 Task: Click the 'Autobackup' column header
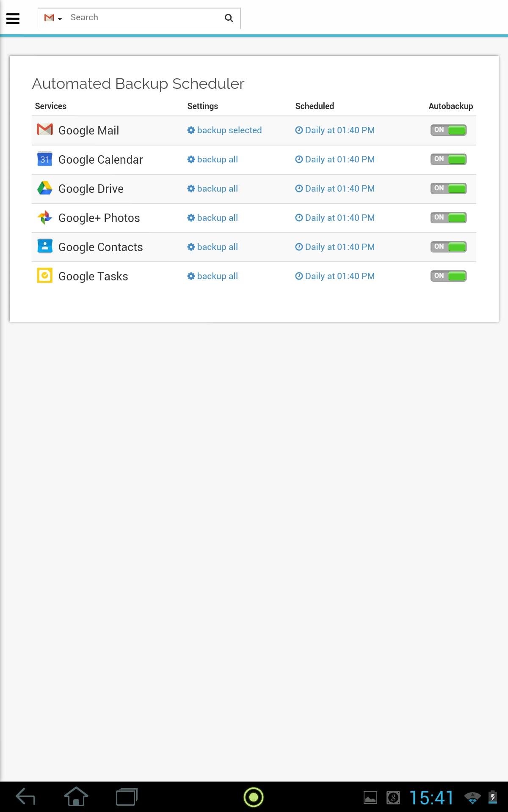coord(451,106)
